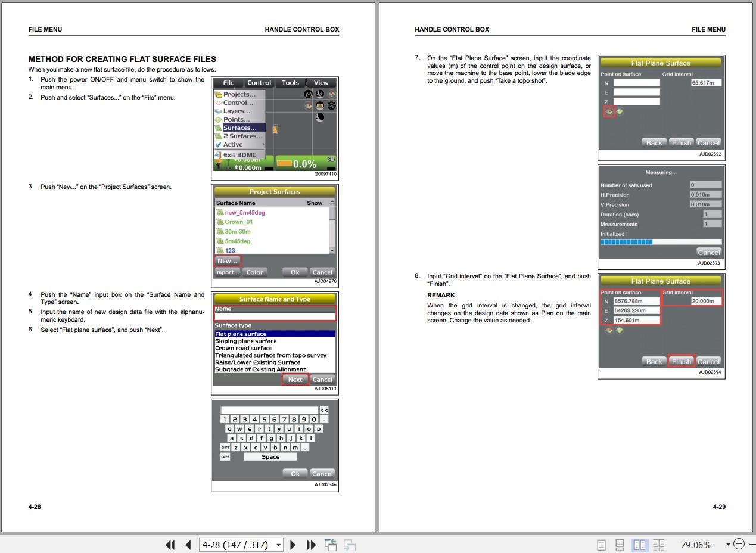Go to the next page

(293, 545)
